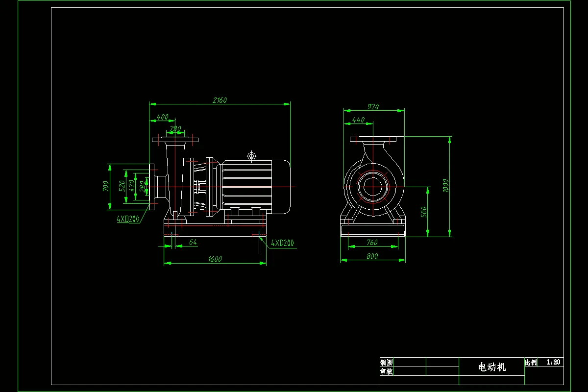Select the 920 width dimension
Image resolution: width=588 pixels, height=392 pixels.
[x=373, y=106]
